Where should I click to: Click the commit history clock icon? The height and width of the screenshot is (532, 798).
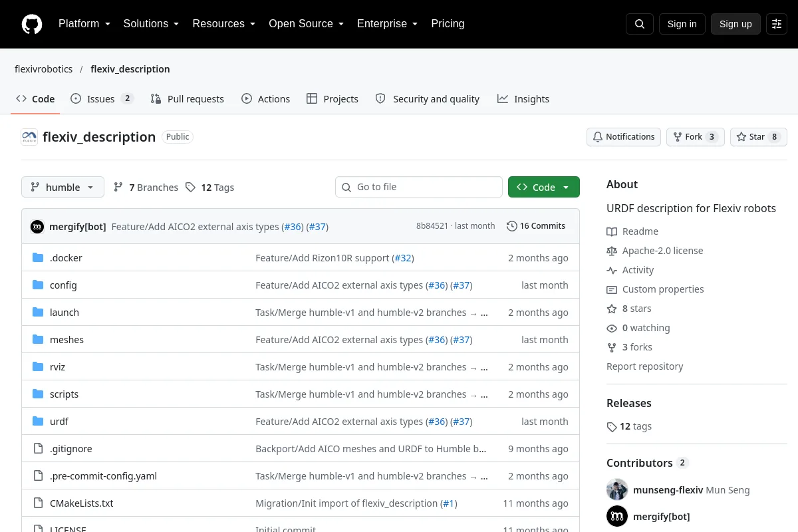tap(511, 226)
